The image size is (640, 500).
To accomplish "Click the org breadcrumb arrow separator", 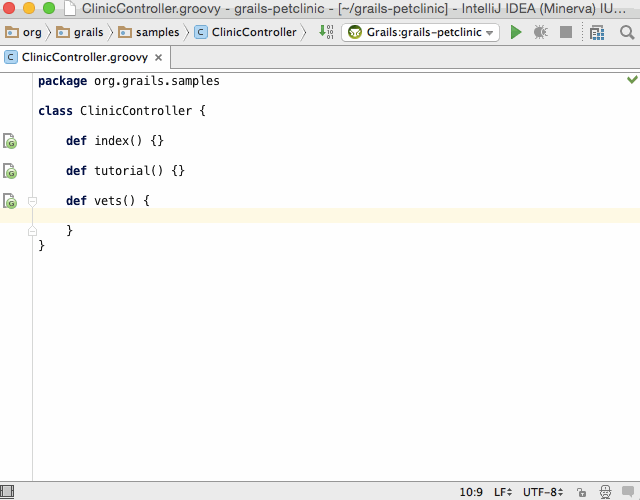I will click(x=49, y=32).
